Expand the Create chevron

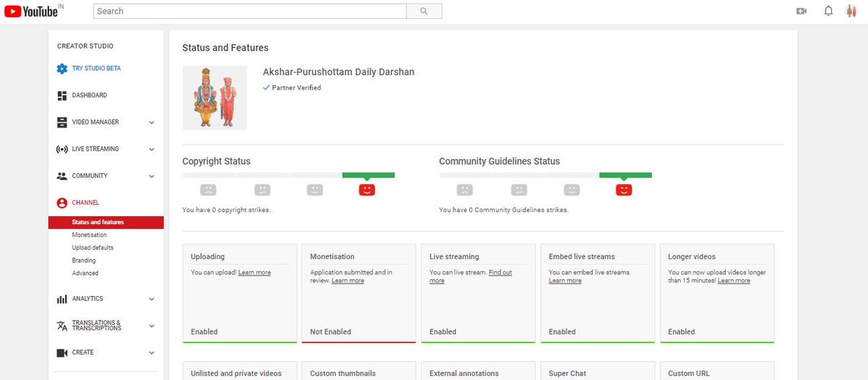pyautogui.click(x=152, y=352)
